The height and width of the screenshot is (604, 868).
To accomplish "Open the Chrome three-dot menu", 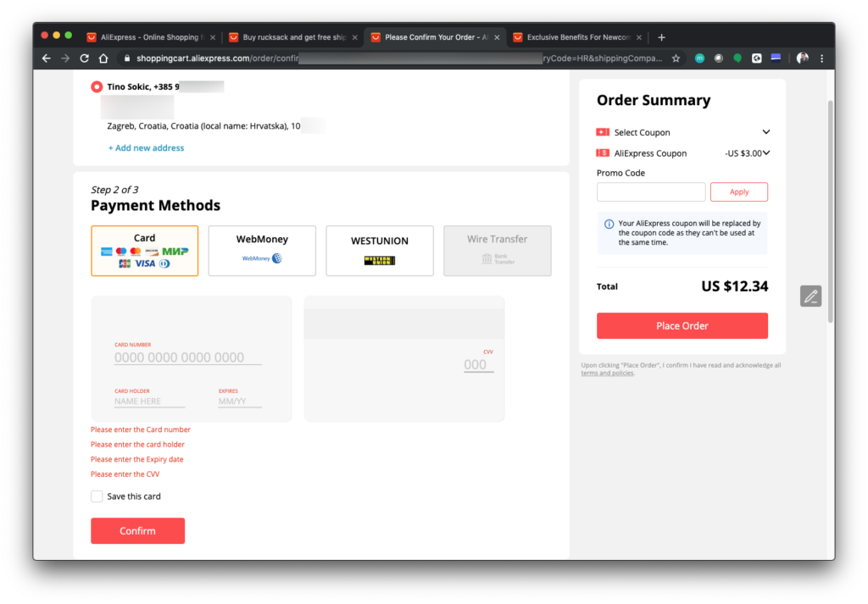I will (x=821, y=58).
